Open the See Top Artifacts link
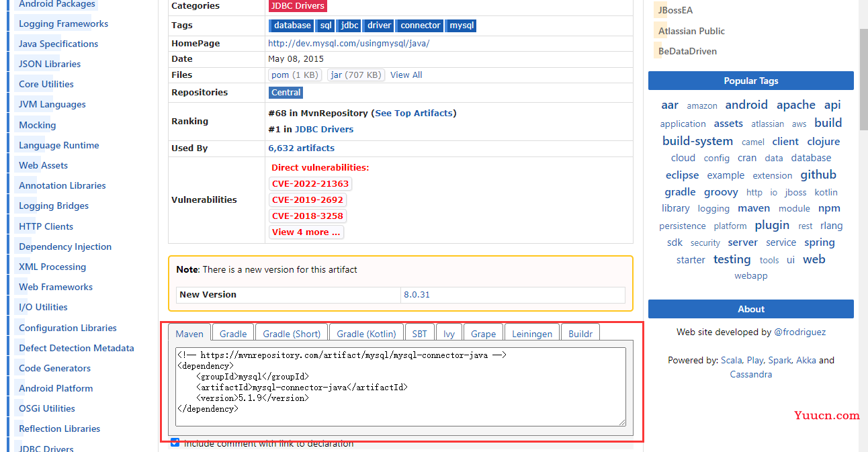This screenshot has height=452, width=868. (x=414, y=113)
